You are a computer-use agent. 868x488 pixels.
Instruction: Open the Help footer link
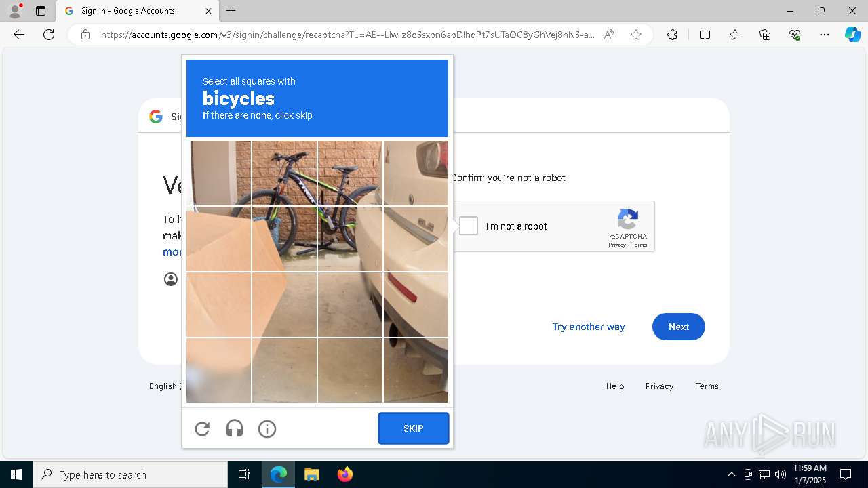(x=615, y=386)
